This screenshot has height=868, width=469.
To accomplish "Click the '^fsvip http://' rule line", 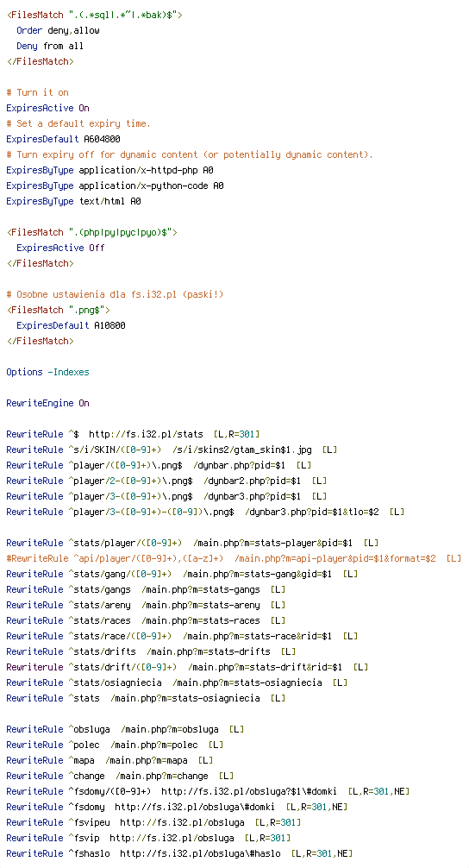I will coord(149,838).
